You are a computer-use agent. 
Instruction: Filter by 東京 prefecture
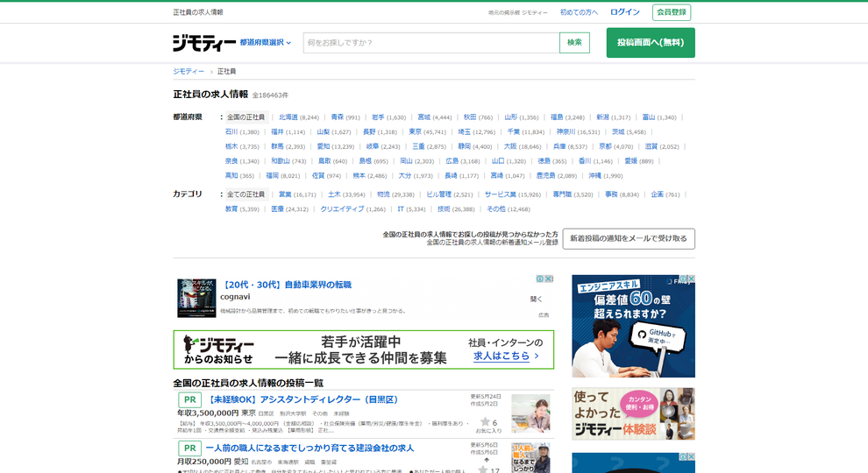coord(416,131)
